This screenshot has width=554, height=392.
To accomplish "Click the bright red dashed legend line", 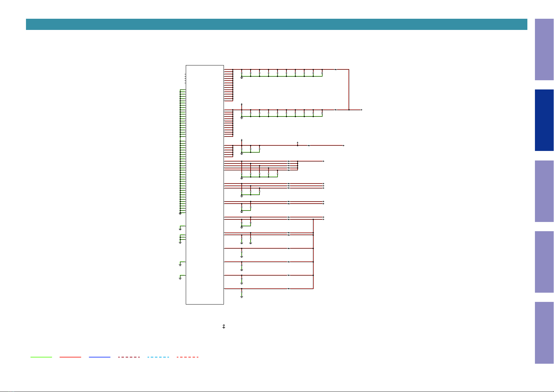I will [187, 357].
